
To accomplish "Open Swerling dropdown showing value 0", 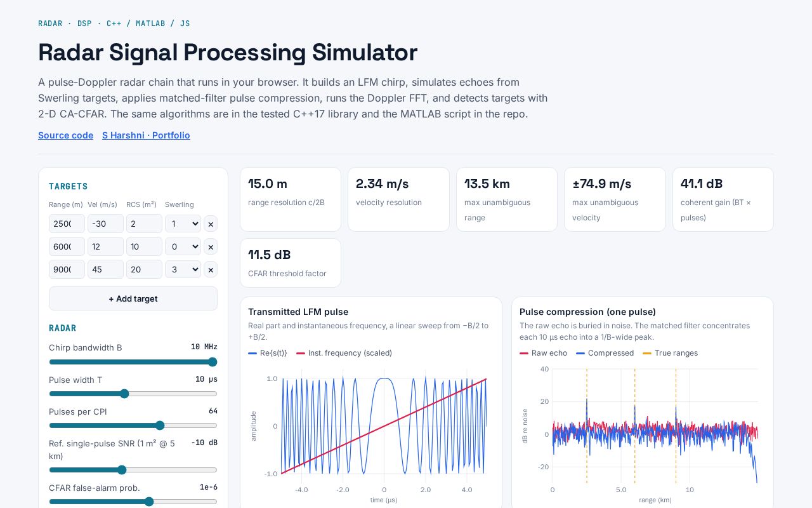I will click(183, 246).
